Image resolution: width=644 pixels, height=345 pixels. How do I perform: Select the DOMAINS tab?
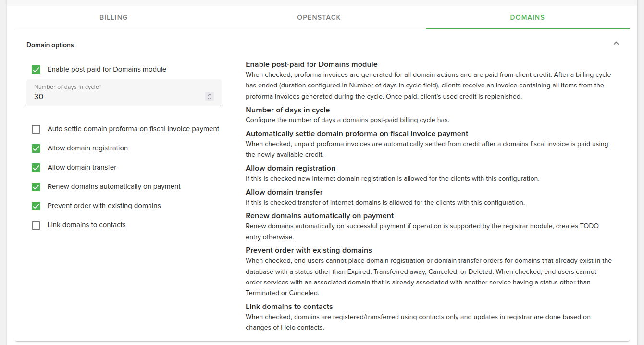point(527,17)
